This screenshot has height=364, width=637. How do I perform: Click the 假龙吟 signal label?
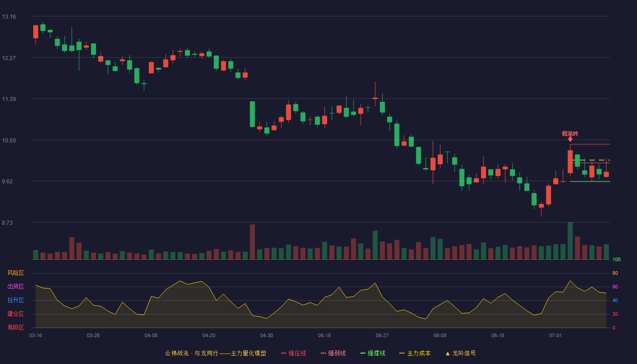[x=570, y=133]
